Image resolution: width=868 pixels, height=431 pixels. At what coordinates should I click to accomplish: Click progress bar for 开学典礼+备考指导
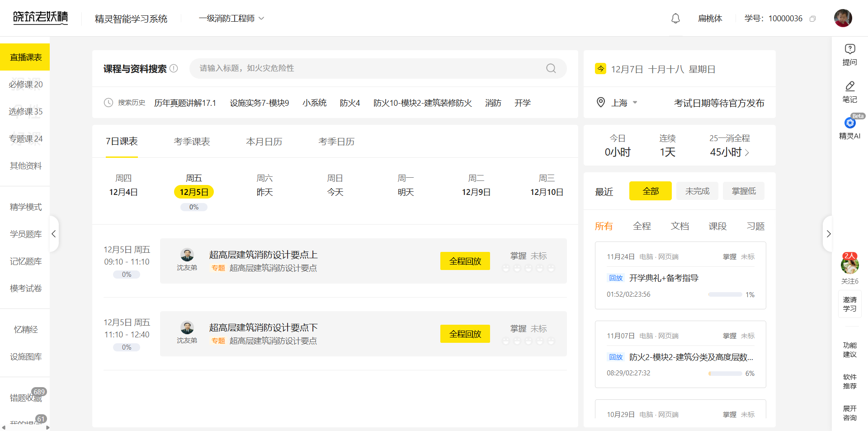click(x=725, y=294)
